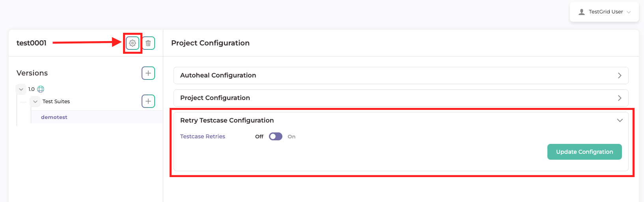Select the demotest test suite
The height and width of the screenshot is (202, 644).
(54, 117)
